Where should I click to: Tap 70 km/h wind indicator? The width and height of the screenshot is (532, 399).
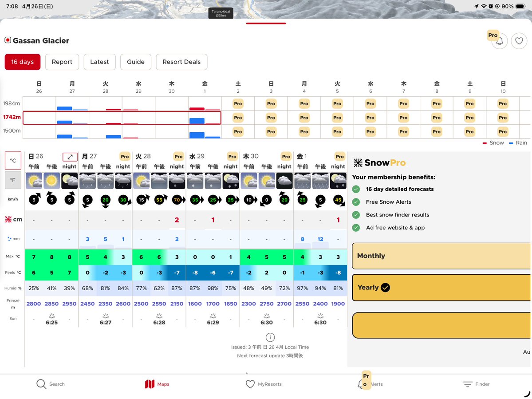(177, 200)
